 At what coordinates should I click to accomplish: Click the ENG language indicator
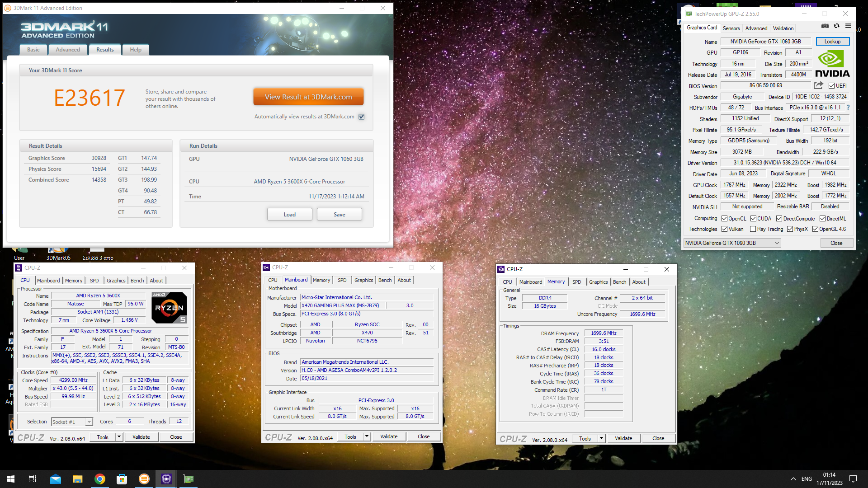point(807,479)
